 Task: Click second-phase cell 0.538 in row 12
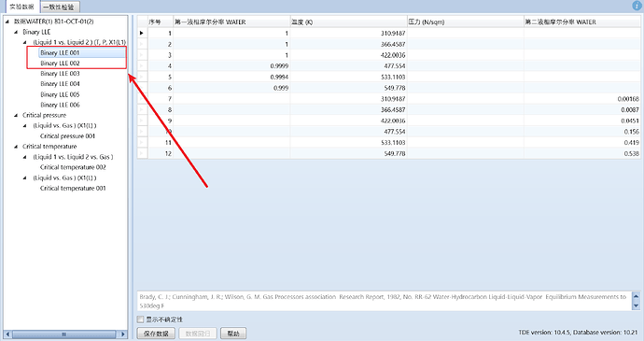pos(582,153)
